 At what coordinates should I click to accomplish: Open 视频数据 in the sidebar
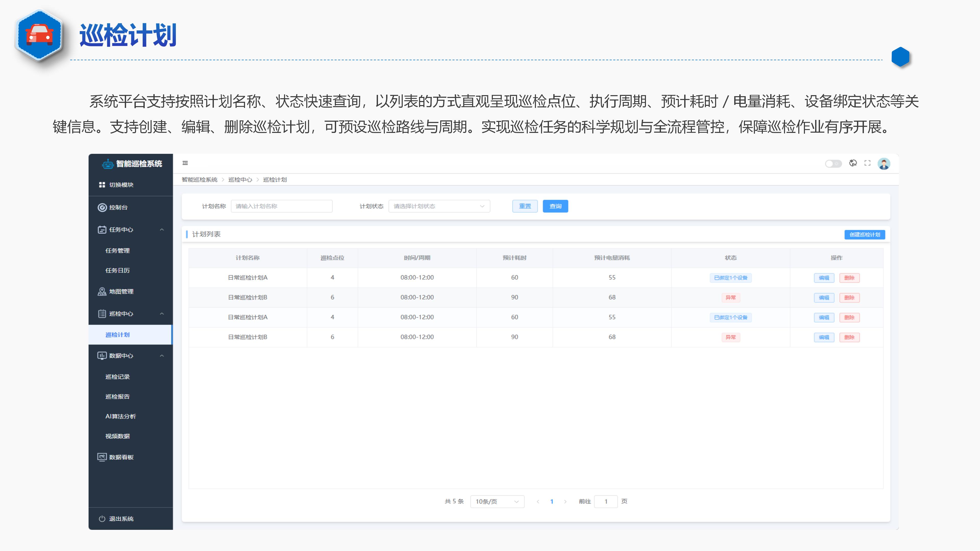point(118,436)
